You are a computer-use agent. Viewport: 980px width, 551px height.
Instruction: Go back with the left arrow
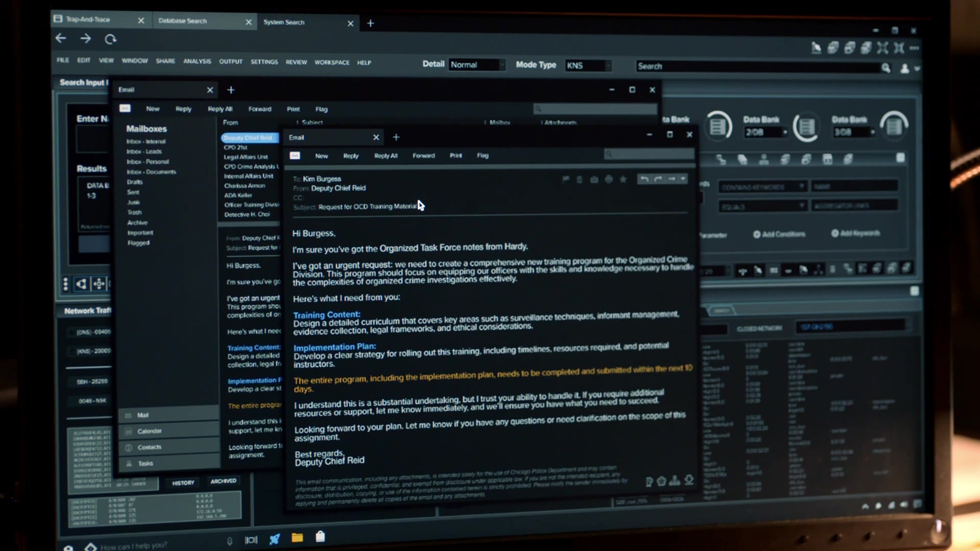click(61, 38)
